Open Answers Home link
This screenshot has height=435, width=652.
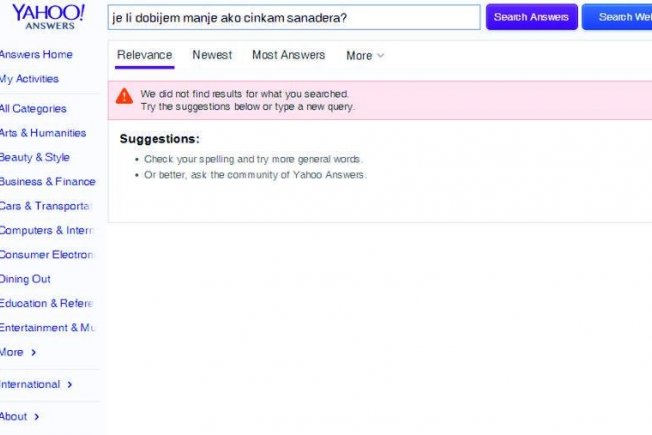[36, 54]
